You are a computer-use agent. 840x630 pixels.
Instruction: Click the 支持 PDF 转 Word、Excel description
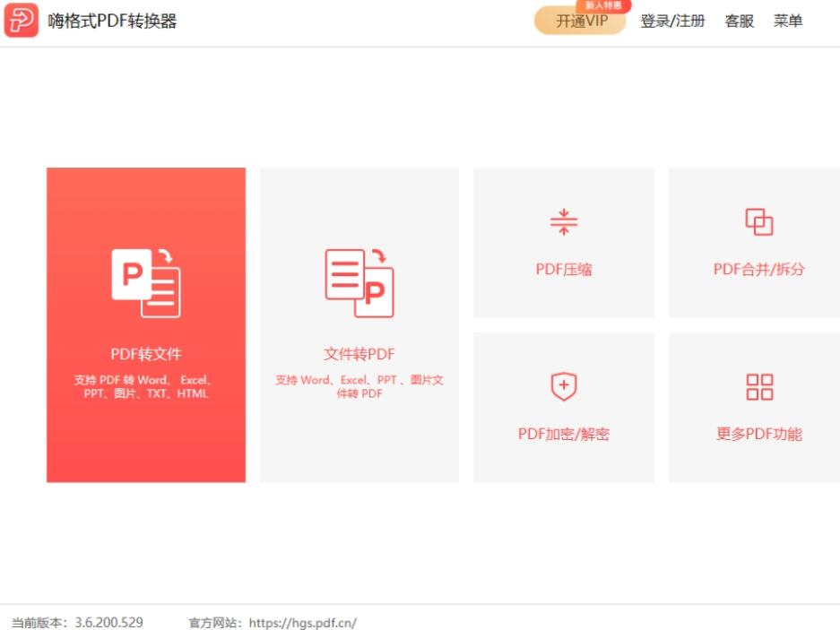(x=146, y=387)
